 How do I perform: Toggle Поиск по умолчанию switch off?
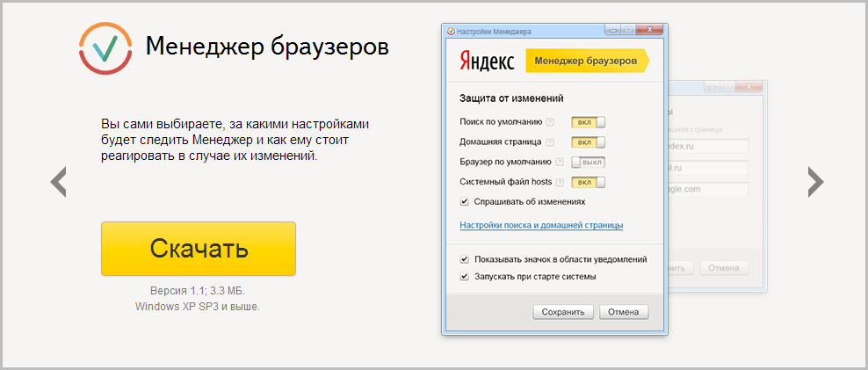[589, 122]
